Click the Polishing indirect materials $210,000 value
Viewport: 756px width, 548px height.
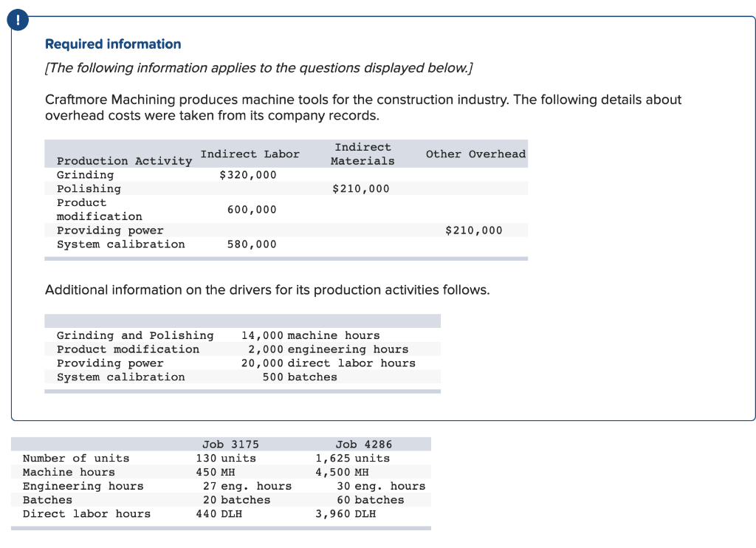(x=360, y=188)
